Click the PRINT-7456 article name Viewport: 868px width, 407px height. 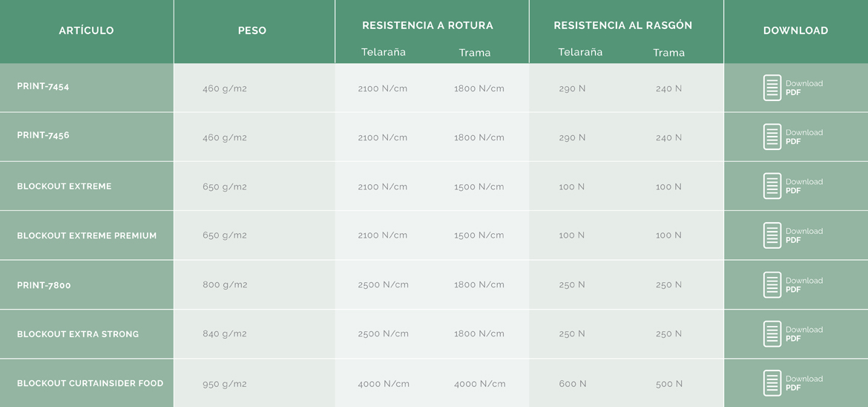(x=43, y=135)
